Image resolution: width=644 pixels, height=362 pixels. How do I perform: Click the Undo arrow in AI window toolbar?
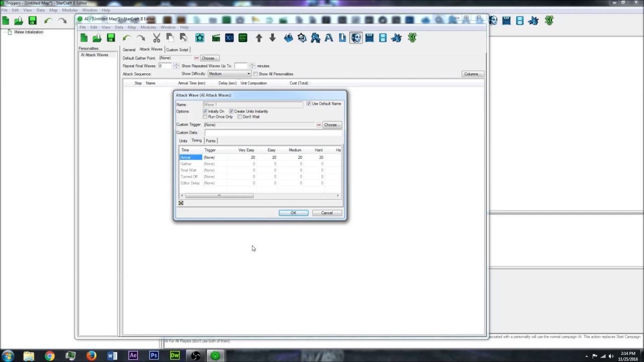click(x=127, y=38)
